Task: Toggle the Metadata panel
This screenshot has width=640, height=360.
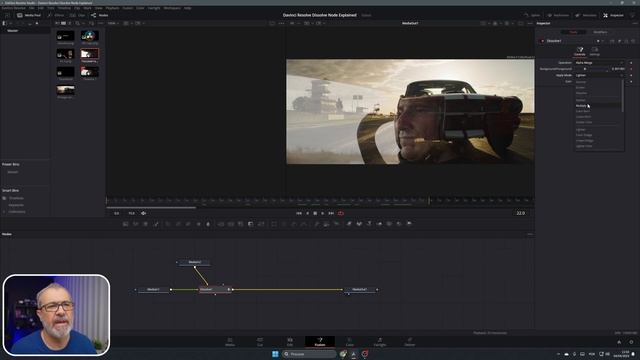Action: 586,15
